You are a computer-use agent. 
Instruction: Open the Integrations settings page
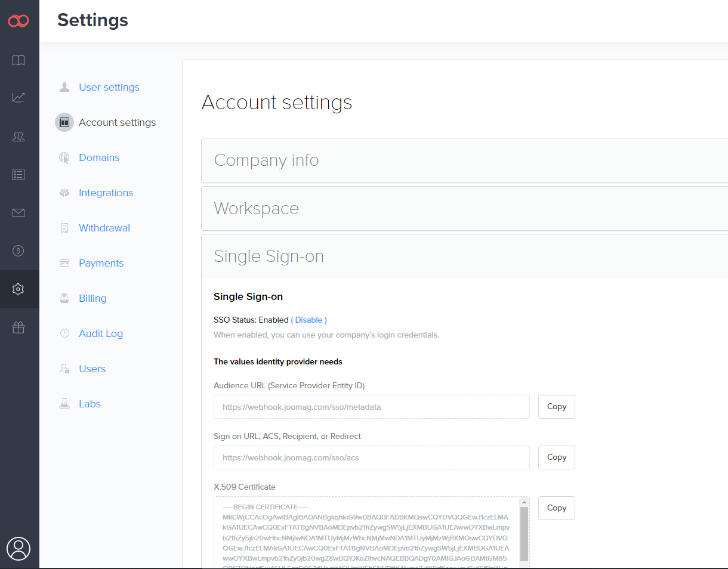[x=106, y=193]
